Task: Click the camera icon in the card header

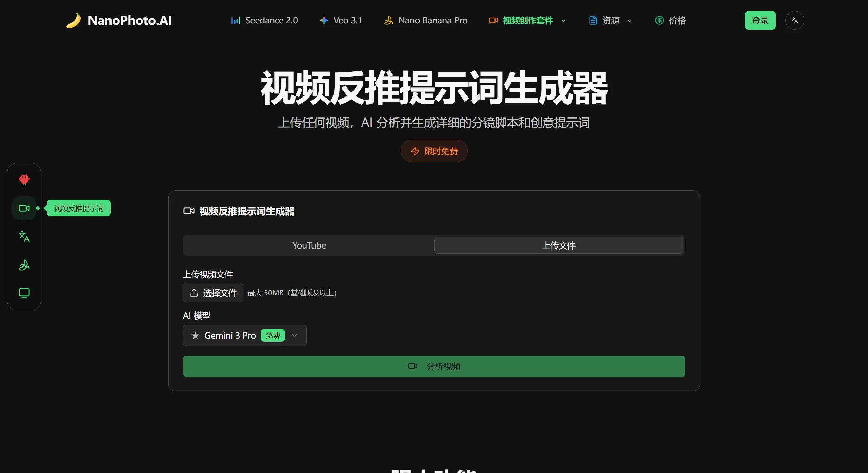Action: (189, 211)
